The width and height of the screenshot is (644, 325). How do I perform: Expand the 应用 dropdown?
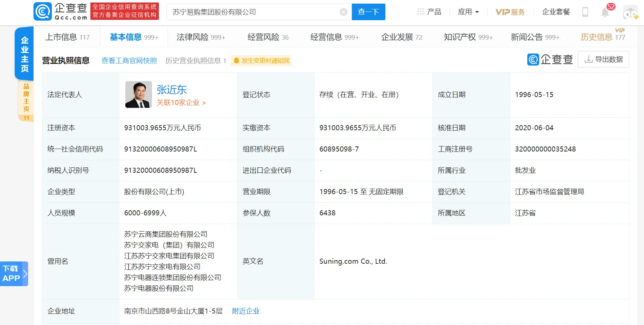coord(468,12)
